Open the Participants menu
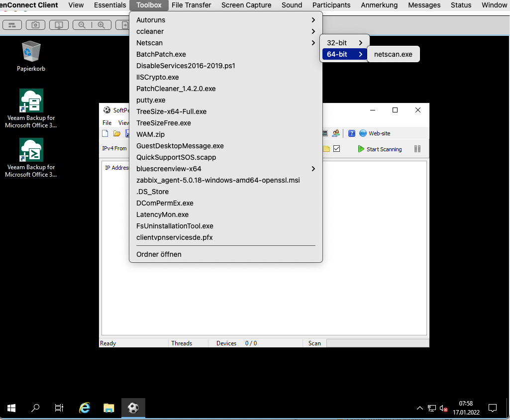 (331, 5)
